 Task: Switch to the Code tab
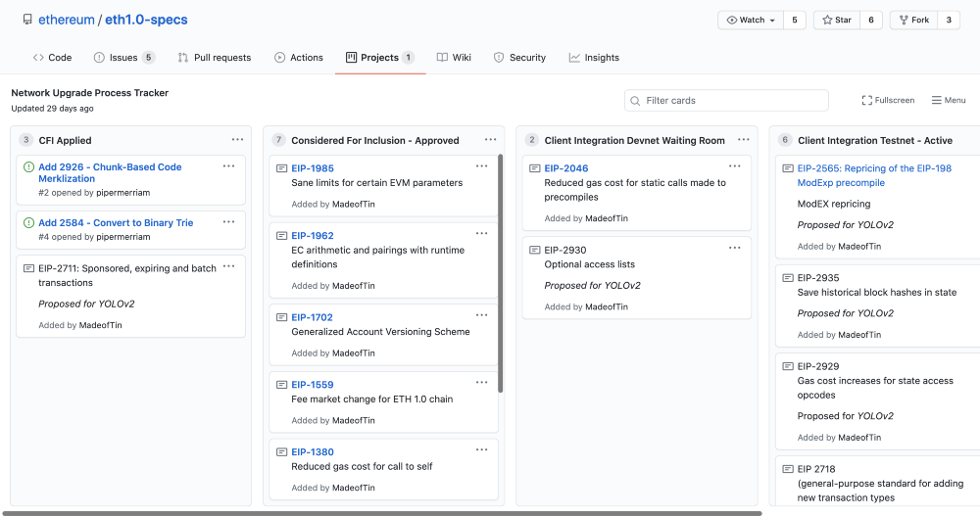click(53, 58)
